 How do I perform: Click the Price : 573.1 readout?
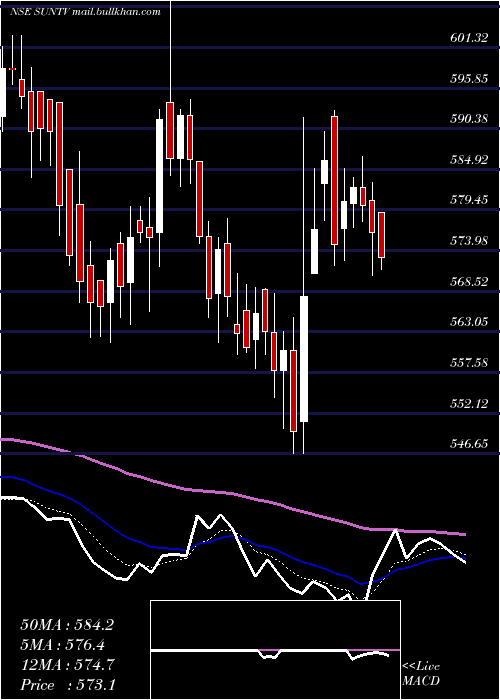tap(67, 685)
